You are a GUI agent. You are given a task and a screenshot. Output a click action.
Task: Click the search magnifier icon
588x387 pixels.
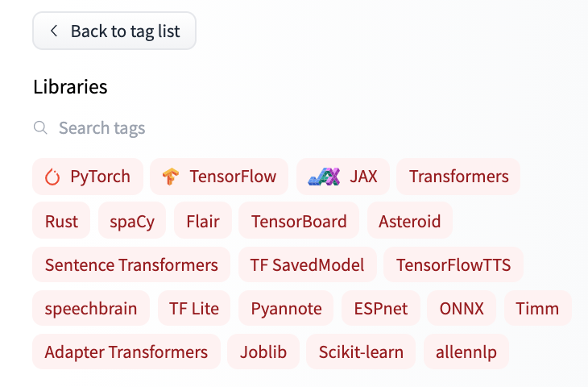(x=40, y=127)
